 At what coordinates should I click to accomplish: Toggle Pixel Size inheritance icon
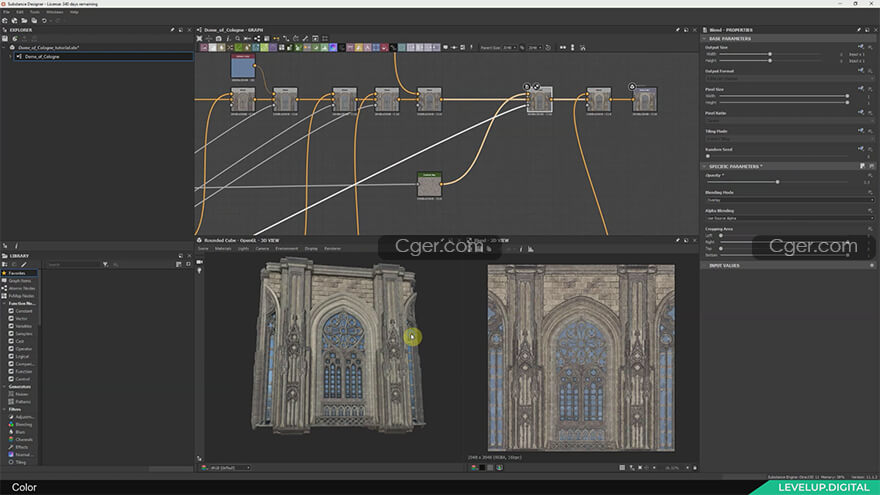pyautogui.click(x=860, y=89)
